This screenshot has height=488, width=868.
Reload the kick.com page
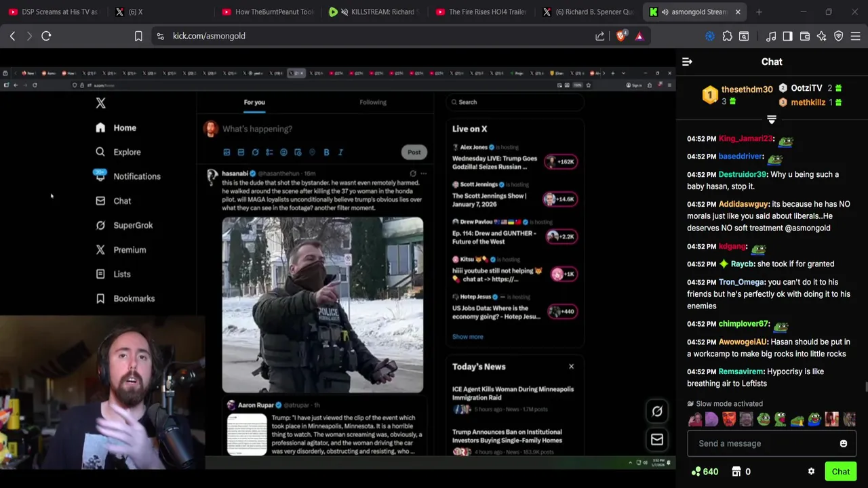click(46, 36)
